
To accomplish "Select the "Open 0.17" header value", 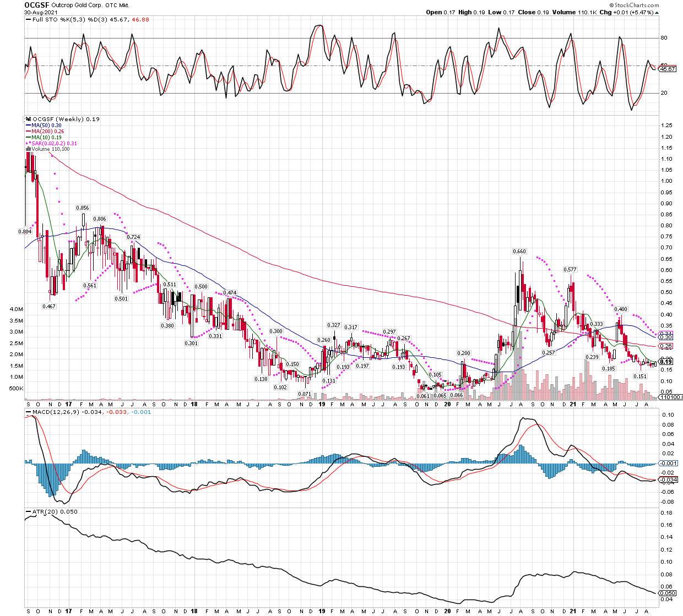I will click(x=442, y=12).
